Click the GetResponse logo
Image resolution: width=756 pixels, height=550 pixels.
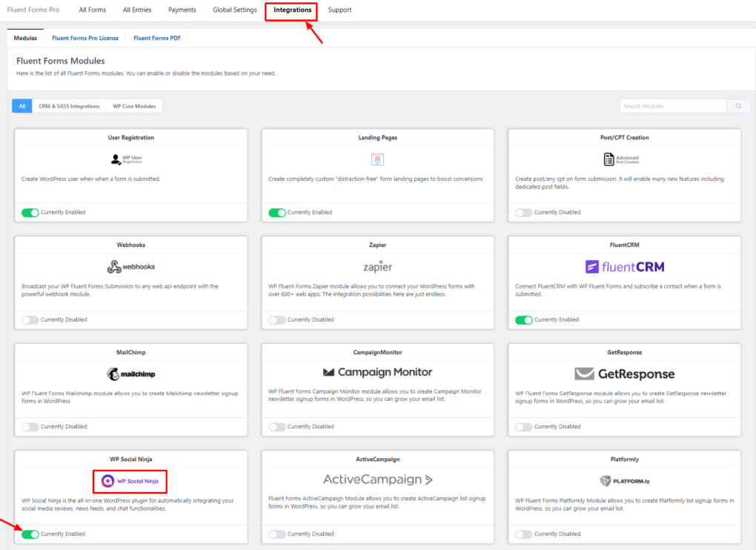[624, 374]
